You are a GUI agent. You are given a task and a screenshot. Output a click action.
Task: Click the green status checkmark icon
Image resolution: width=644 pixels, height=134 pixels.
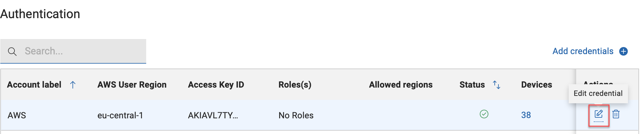click(x=484, y=114)
